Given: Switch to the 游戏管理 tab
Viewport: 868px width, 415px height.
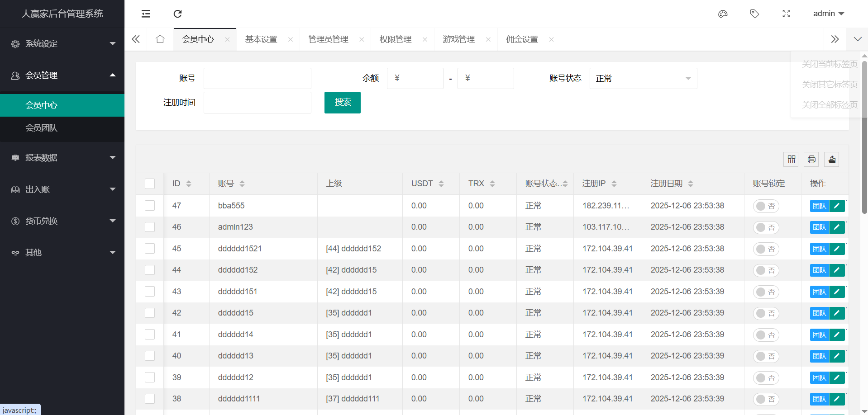Looking at the screenshot, I should 458,39.
